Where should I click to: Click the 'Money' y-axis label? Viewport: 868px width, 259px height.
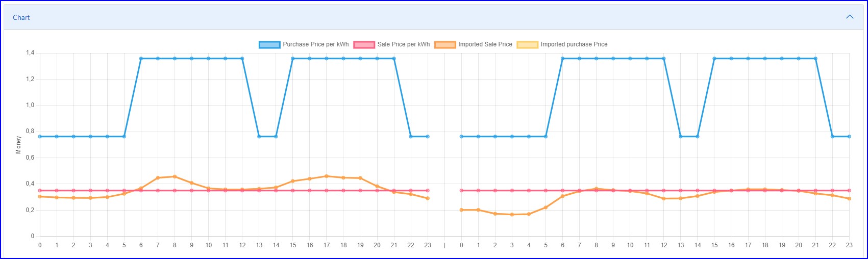point(19,145)
